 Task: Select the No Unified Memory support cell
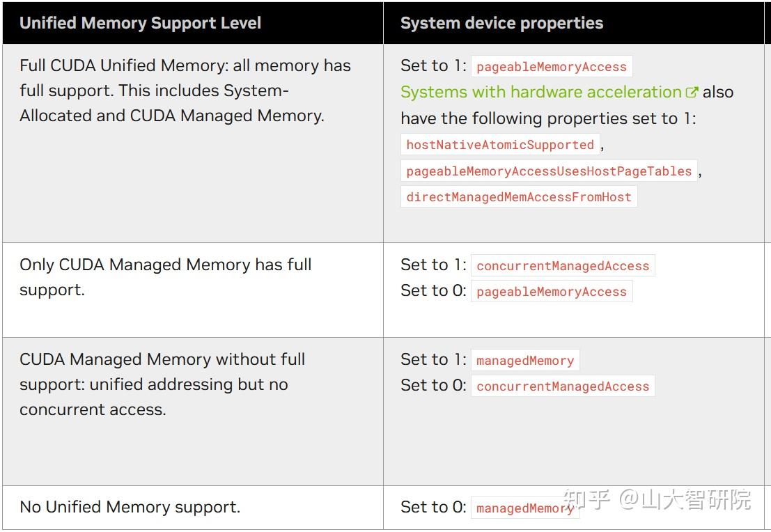193,508
